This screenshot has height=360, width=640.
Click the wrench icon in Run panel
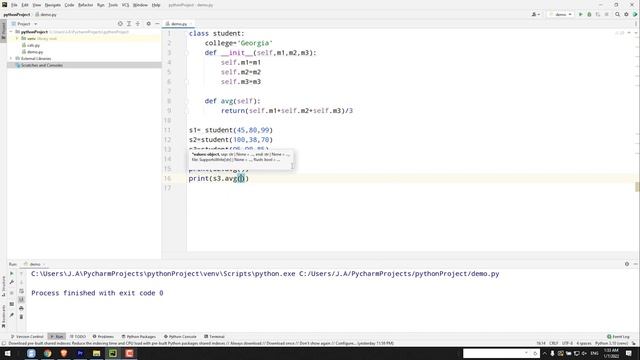[x=11, y=282]
